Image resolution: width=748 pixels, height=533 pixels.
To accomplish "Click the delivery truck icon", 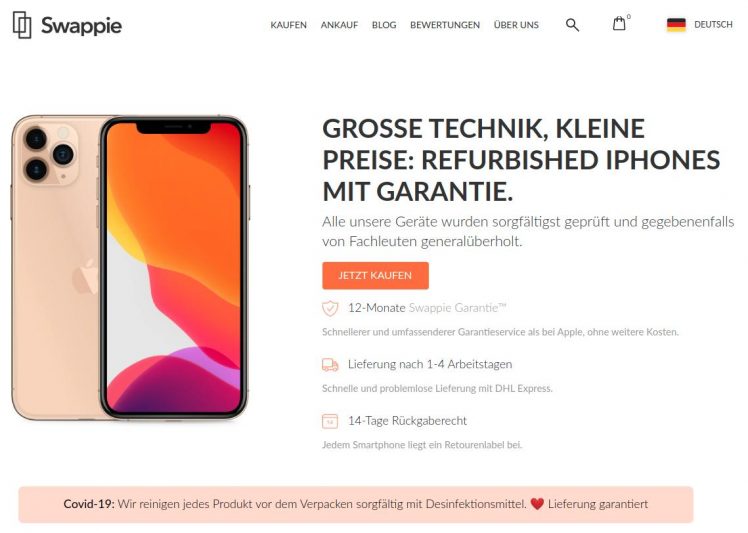I will click(x=330, y=365).
